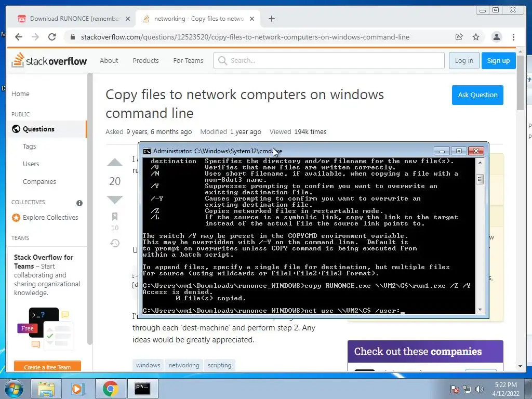Click the question title heading
The image size is (532, 399).
click(x=245, y=103)
